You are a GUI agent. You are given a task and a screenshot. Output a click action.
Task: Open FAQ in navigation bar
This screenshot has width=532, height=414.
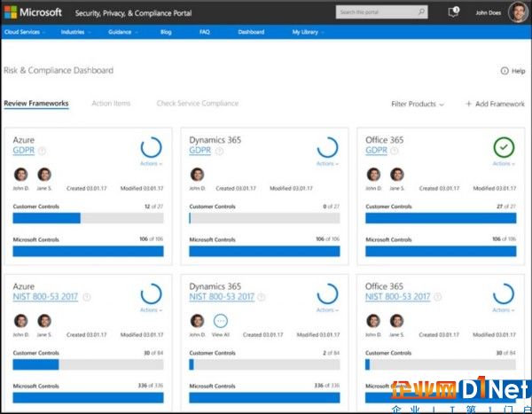tap(205, 32)
